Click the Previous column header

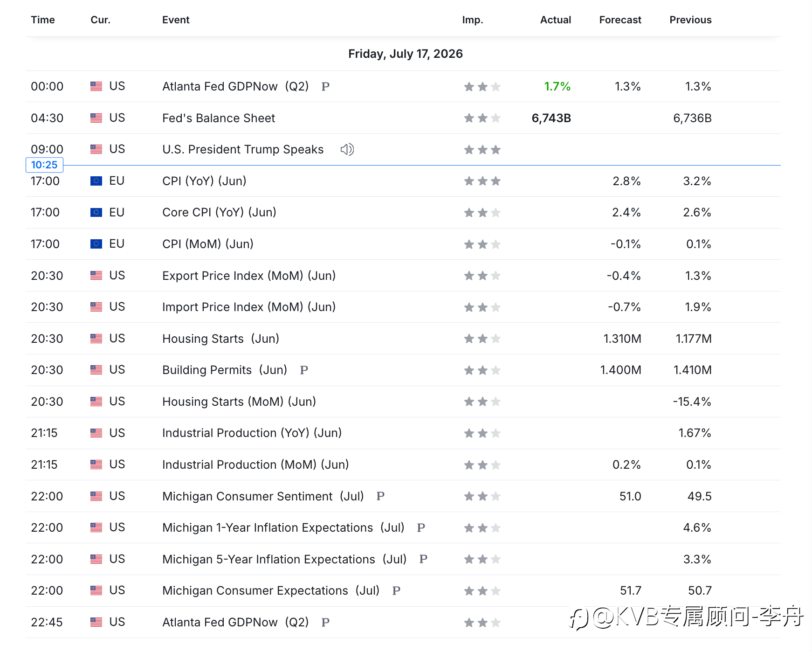tap(690, 20)
